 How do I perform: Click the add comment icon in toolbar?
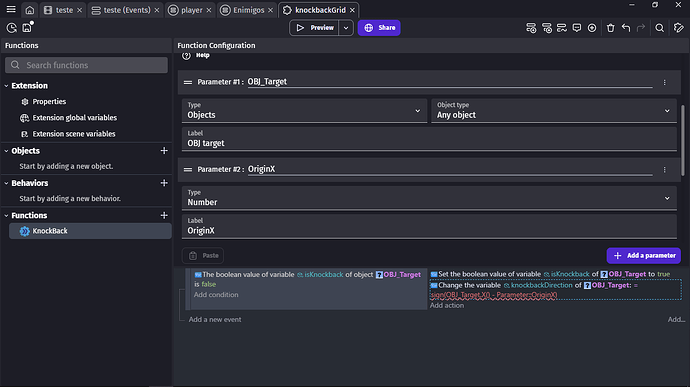(x=576, y=28)
